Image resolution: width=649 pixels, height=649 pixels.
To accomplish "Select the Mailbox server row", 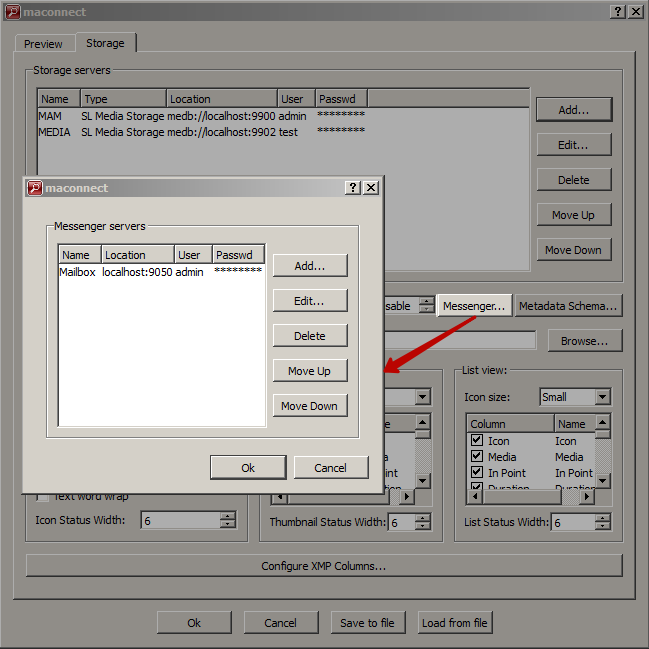I will [161, 272].
